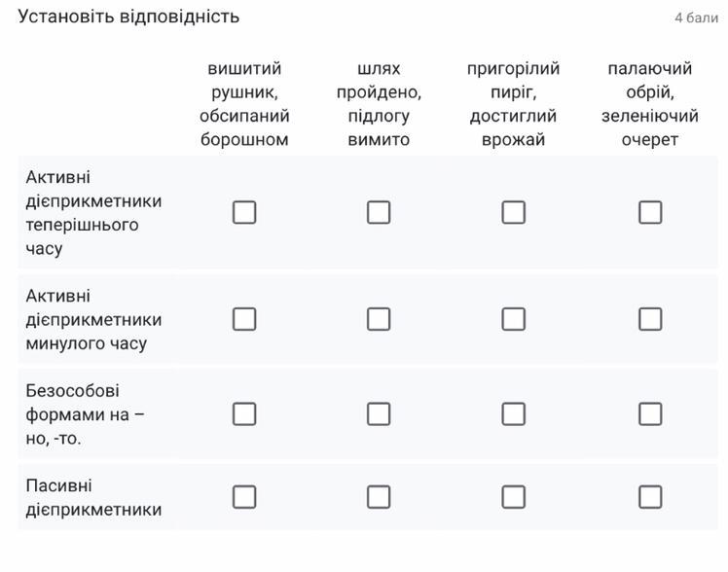The height and width of the screenshot is (572, 728).
Task: Select 'Пасивні дієприкметники' checkbox for 'вишитий рушник'
Action: 244,497
